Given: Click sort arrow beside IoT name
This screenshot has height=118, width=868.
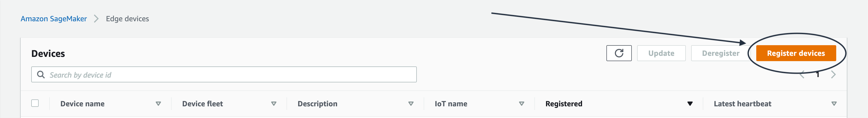Looking at the screenshot, I should pyautogui.click(x=521, y=104).
